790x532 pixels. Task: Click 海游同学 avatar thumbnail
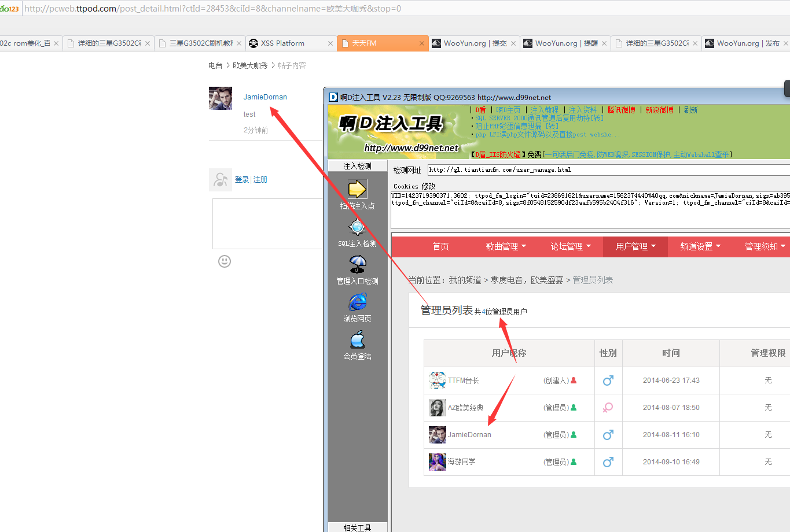(438, 462)
